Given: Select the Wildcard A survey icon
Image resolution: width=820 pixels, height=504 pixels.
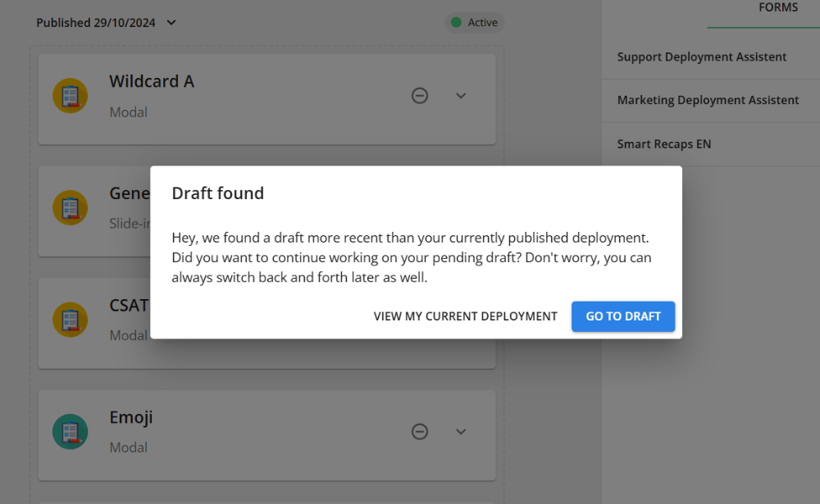Looking at the screenshot, I should (71, 95).
